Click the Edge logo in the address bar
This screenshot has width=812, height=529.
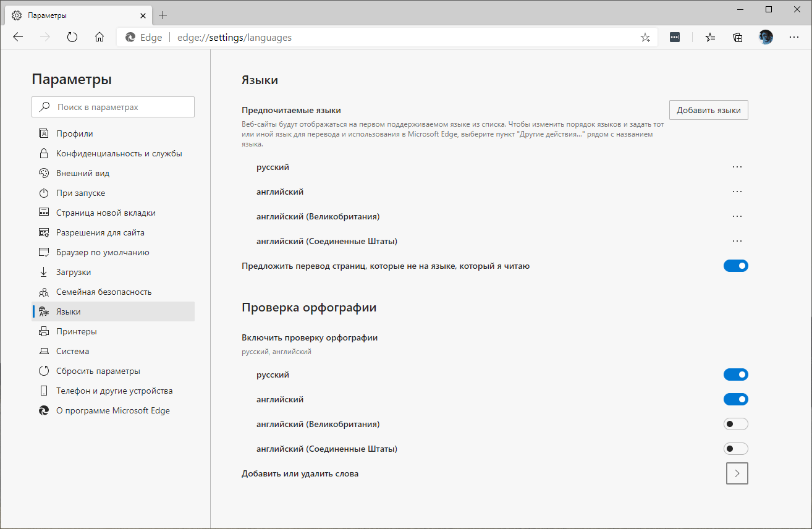point(130,37)
